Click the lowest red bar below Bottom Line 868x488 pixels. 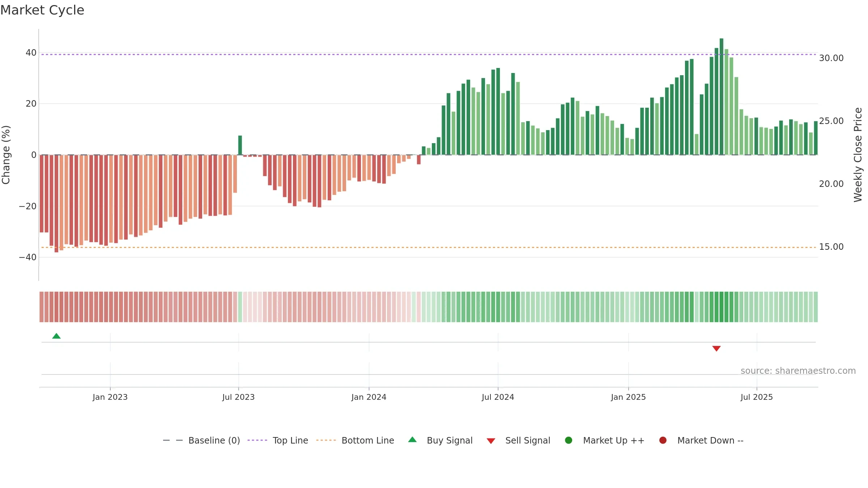[x=56, y=204]
